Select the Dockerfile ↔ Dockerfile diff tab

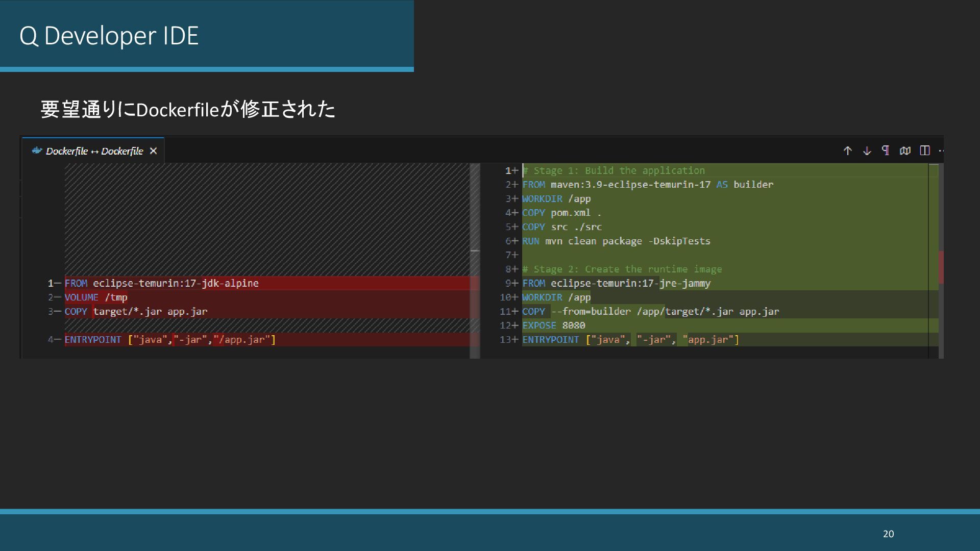(x=94, y=151)
